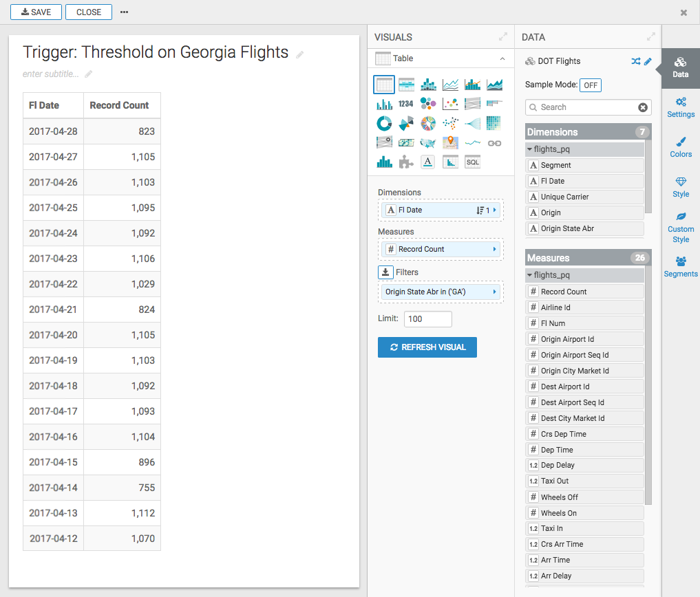This screenshot has width=700, height=597.
Task: Click the Limit input field
Action: 427,318
